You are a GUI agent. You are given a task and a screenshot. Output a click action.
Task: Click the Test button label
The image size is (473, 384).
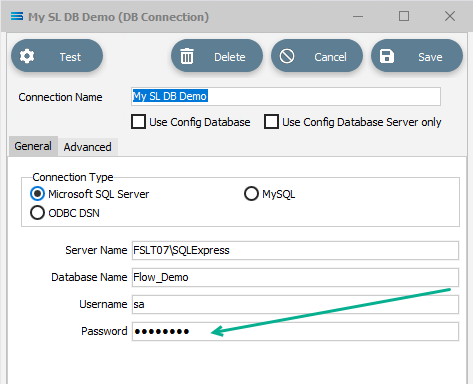[x=70, y=57]
